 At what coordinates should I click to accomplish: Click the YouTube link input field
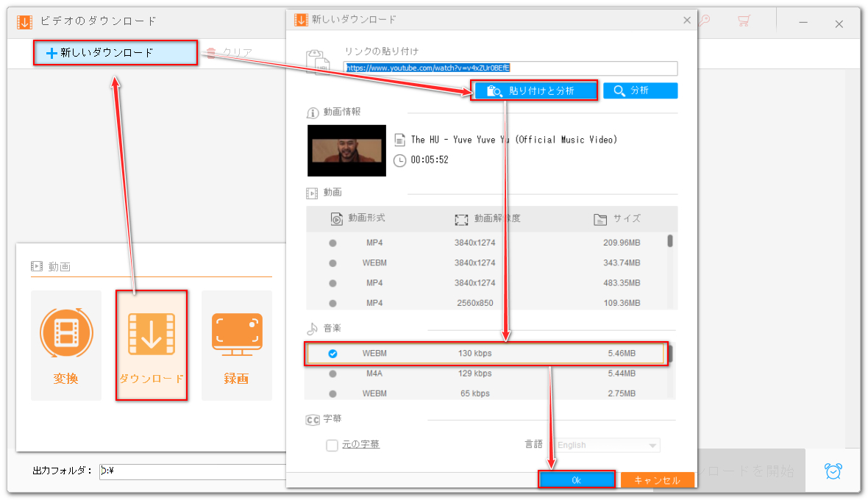(511, 68)
